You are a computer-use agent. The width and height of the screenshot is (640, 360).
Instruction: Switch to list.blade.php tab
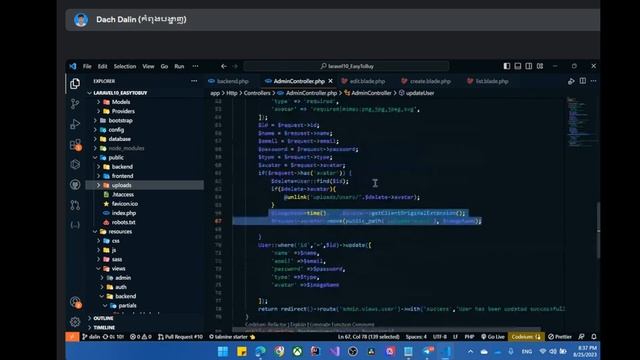click(488, 81)
